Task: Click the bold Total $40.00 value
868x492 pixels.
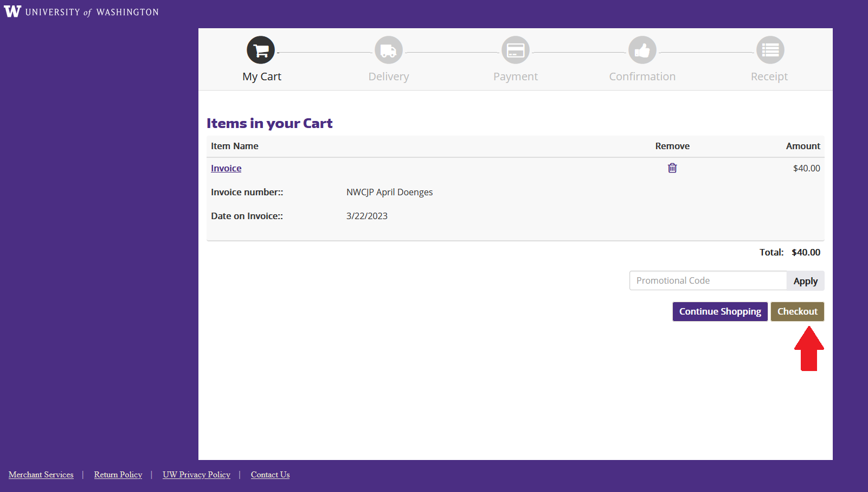Action: pos(806,252)
